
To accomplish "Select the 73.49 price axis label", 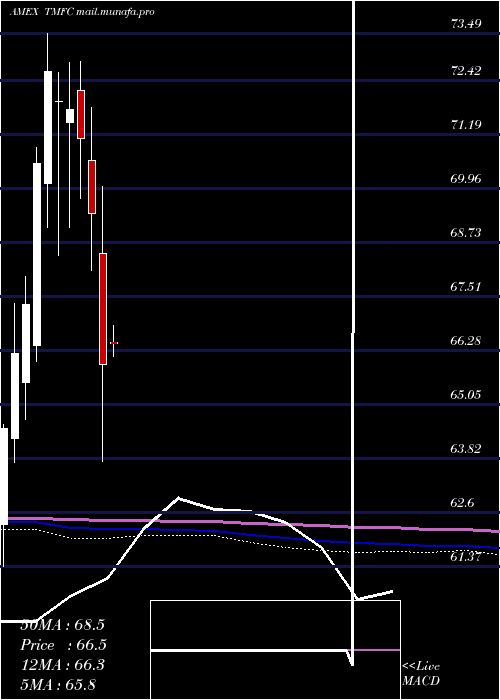I will pyautogui.click(x=466, y=24).
